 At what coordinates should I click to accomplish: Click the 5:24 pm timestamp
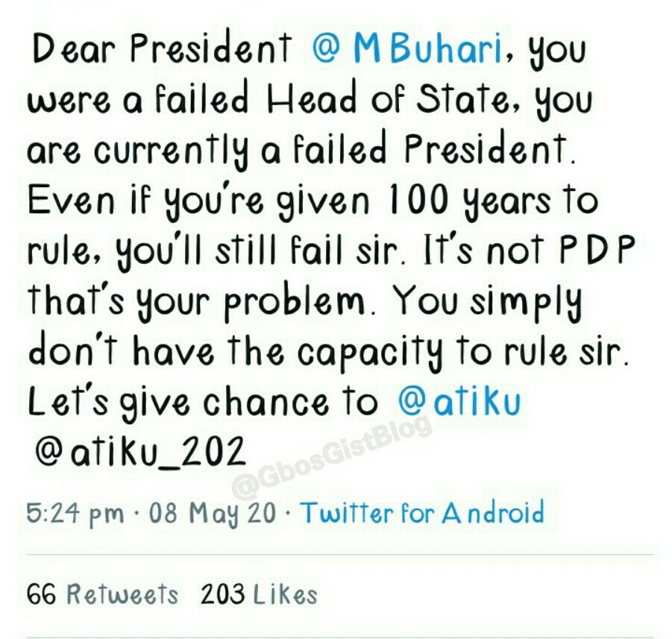(75, 514)
